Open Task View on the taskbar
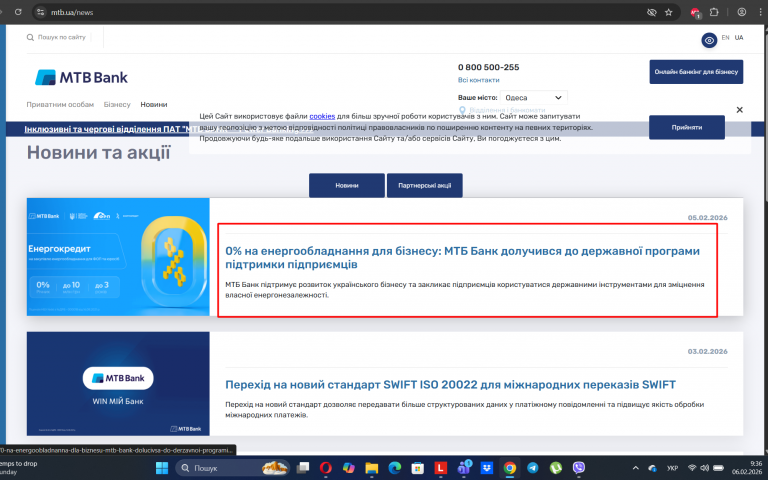This screenshot has width=768, height=480. coord(303,468)
